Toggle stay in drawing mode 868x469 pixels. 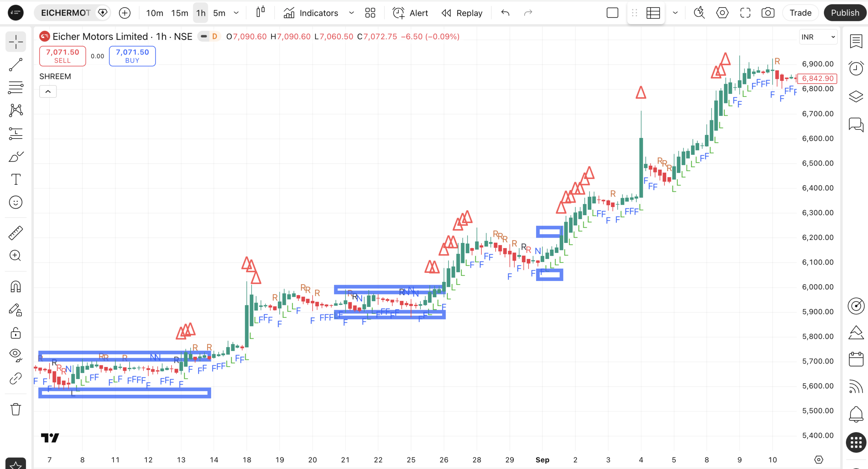(x=16, y=310)
